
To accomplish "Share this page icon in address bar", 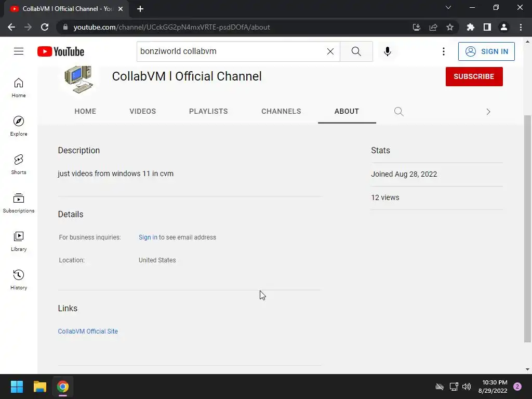I will [x=433, y=27].
